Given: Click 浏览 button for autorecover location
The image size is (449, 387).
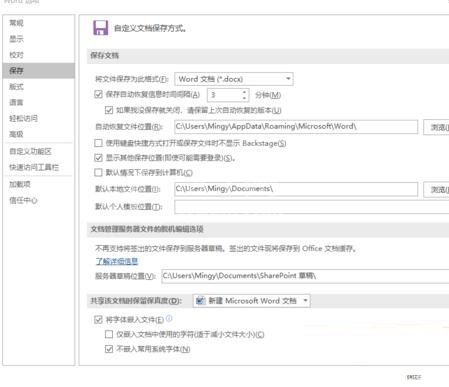Looking at the screenshot, I should (436, 127).
